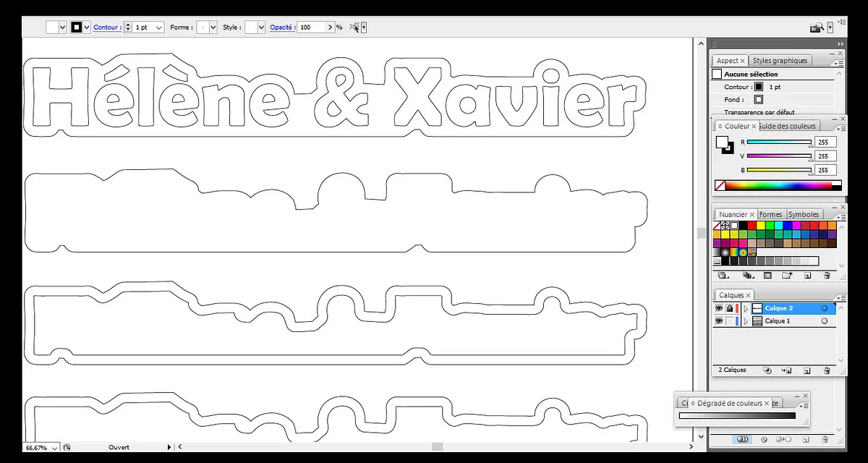The width and height of the screenshot is (868, 463).
Task: Click the new color group folder icon
Action: 787,276
